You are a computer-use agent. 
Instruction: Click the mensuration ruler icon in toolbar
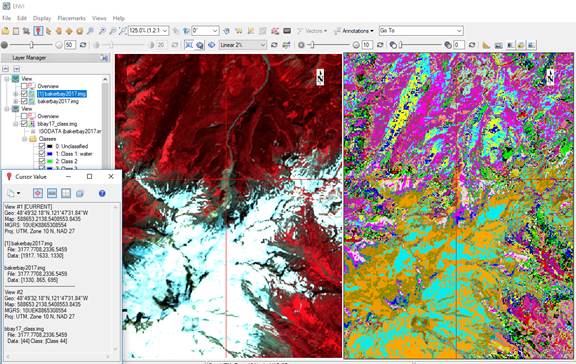pyautogui.click(x=486, y=45)
